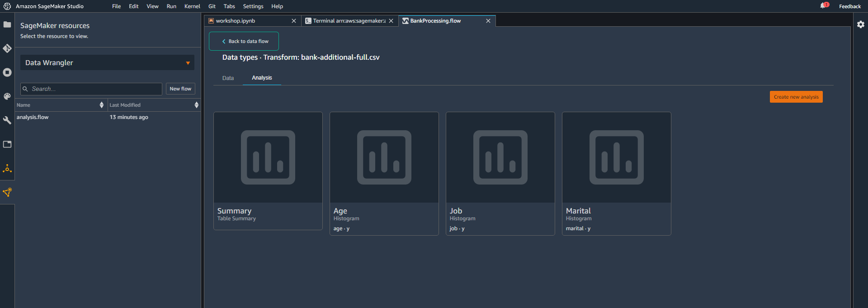868x308 pixels.
Task: Open the wrench tools sidebar icon
Action: (7, 120)
